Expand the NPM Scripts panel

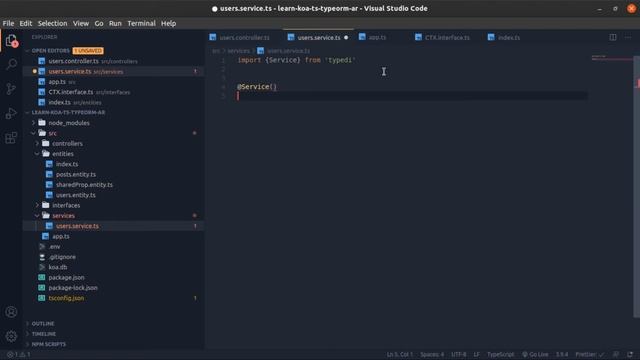click(x=27, y=344)
